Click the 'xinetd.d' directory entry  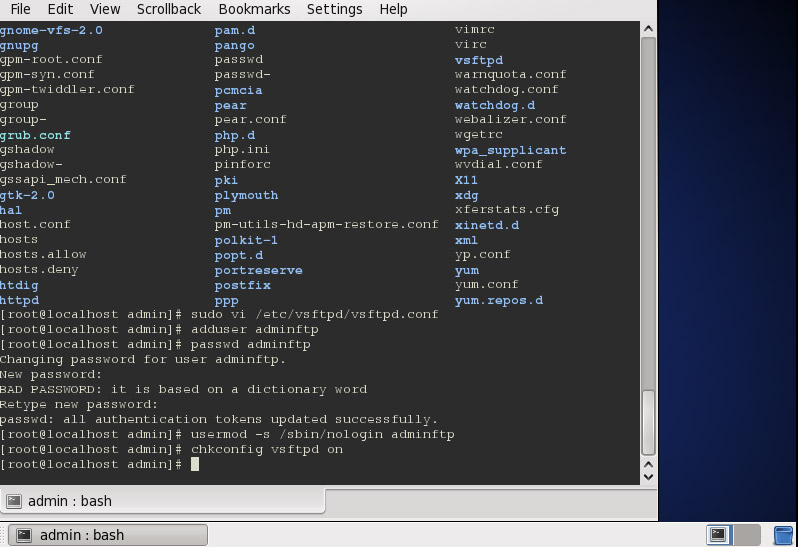tap(487, 225)
